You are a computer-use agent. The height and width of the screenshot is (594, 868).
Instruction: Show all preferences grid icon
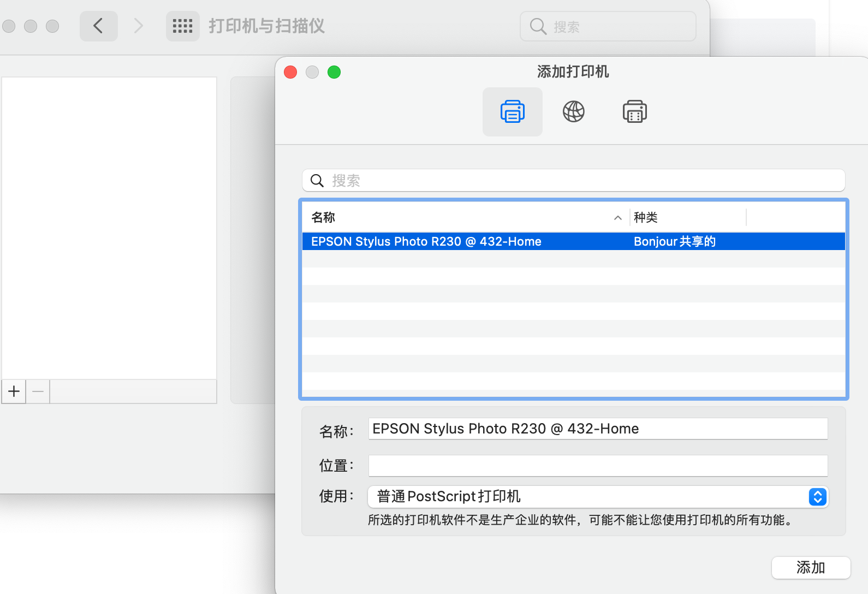(x=182, y=26)
